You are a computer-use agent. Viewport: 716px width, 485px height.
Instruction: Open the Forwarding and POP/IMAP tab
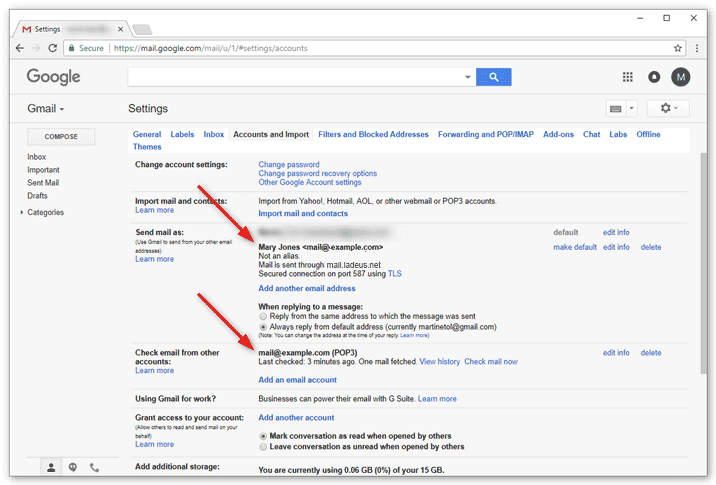click(485, 134)
